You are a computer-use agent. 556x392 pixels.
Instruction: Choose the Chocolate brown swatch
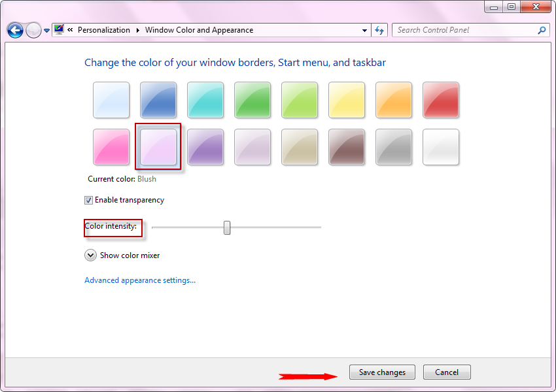click(x=347, y=147)
